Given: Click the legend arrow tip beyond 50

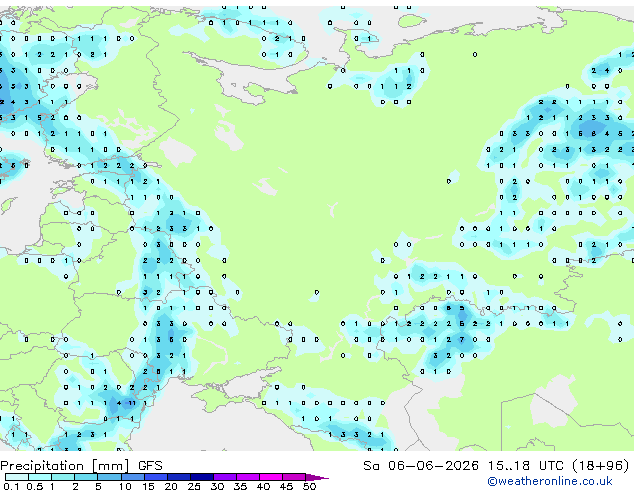Looking at the screenshot, I should pos(317,477).
